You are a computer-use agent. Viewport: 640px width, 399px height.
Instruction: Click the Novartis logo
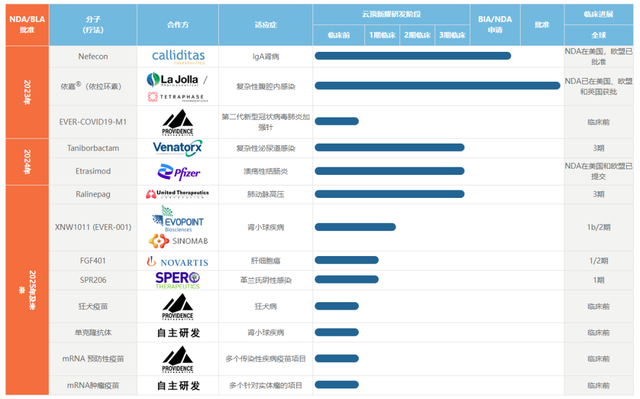(178, 262)
